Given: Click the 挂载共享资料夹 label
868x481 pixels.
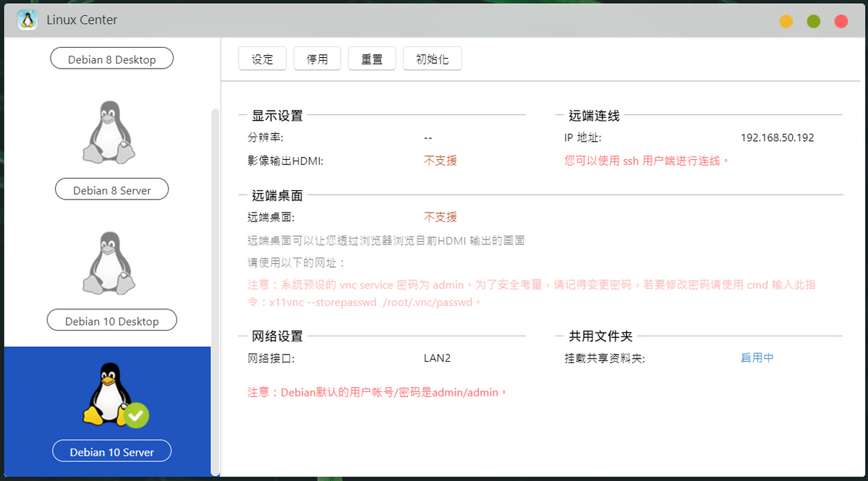Looking at the screenshot, I should click(604, 357).
